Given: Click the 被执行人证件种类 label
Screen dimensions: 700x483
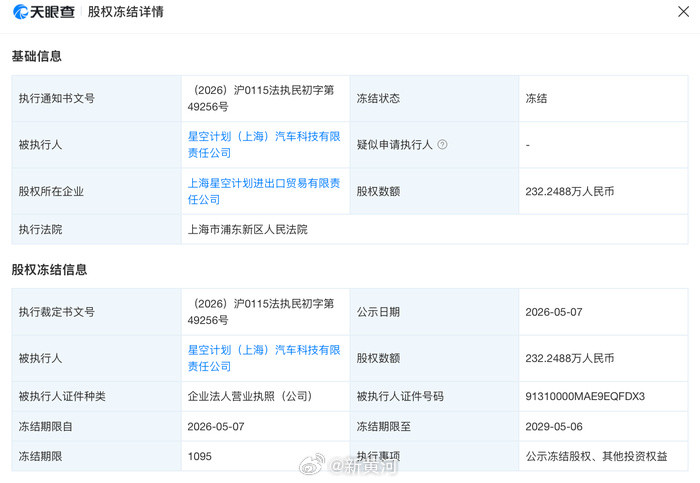Looking at the screenshot, I should click(x=62, y=396).
